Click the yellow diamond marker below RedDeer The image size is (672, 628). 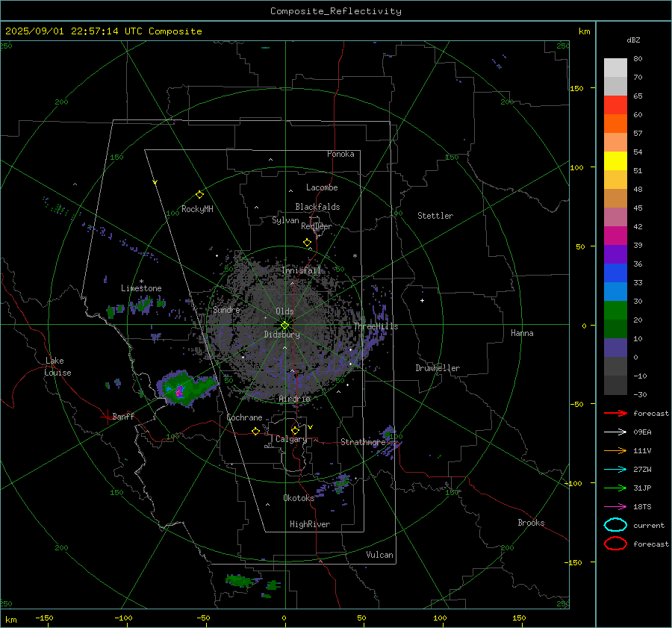click(308, 243)
